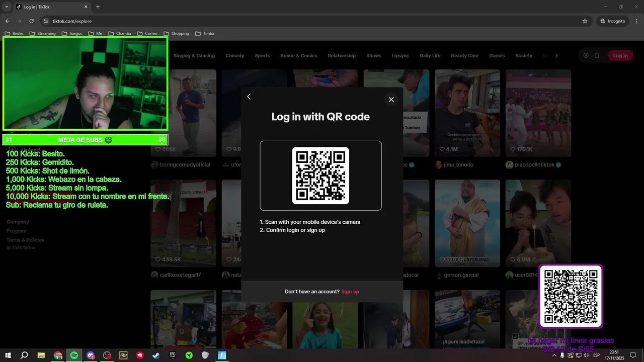This screenshot has width=644, height=362.
Task: Switch to the Games category tab
Action: click(x=497, y=56)
